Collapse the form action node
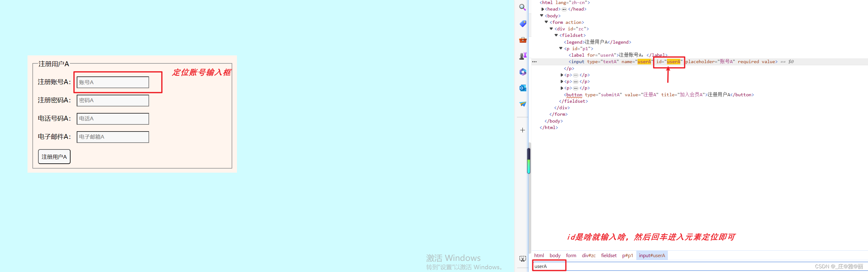This screenshot has height=272, width=868. tap(547, 22)
